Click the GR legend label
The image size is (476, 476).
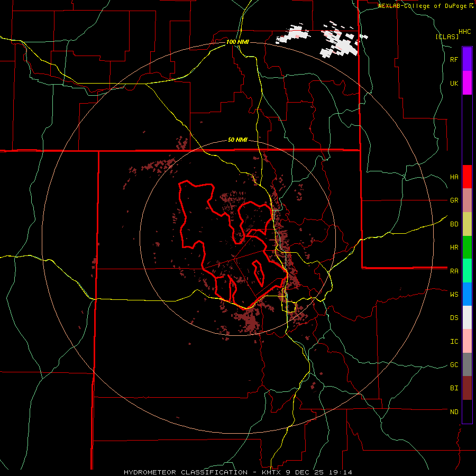[454, 200]
